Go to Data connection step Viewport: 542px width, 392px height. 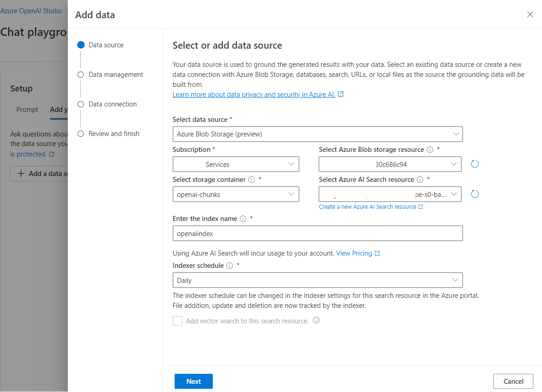107,104
